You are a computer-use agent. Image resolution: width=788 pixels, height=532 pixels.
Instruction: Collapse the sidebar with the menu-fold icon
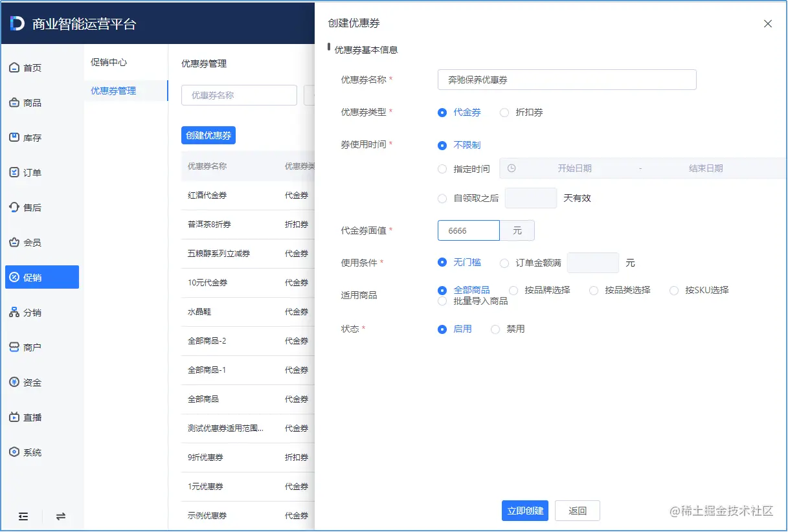coord(23,516)
